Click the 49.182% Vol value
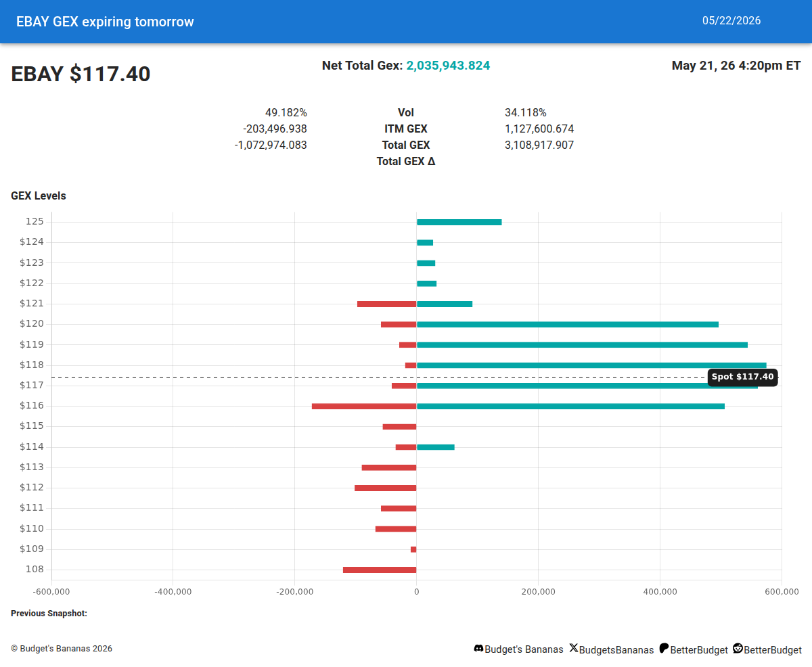812x667 pixels. point(286,113)
